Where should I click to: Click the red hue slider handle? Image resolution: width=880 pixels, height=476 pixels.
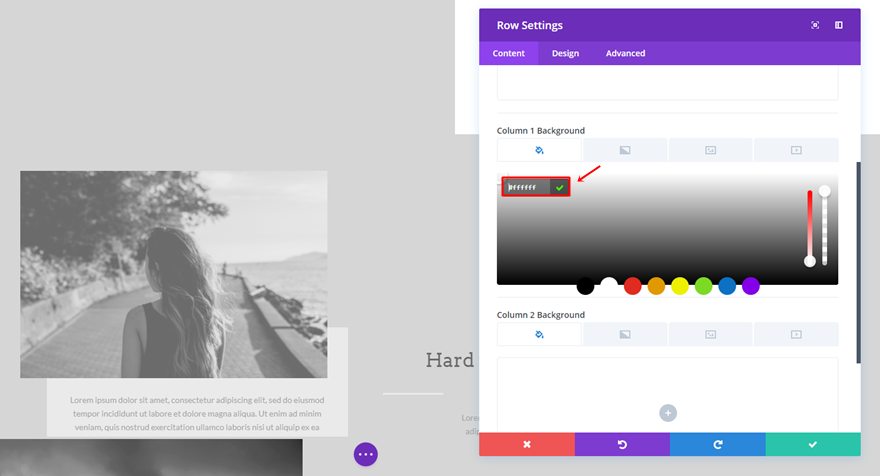coord(809,261)
